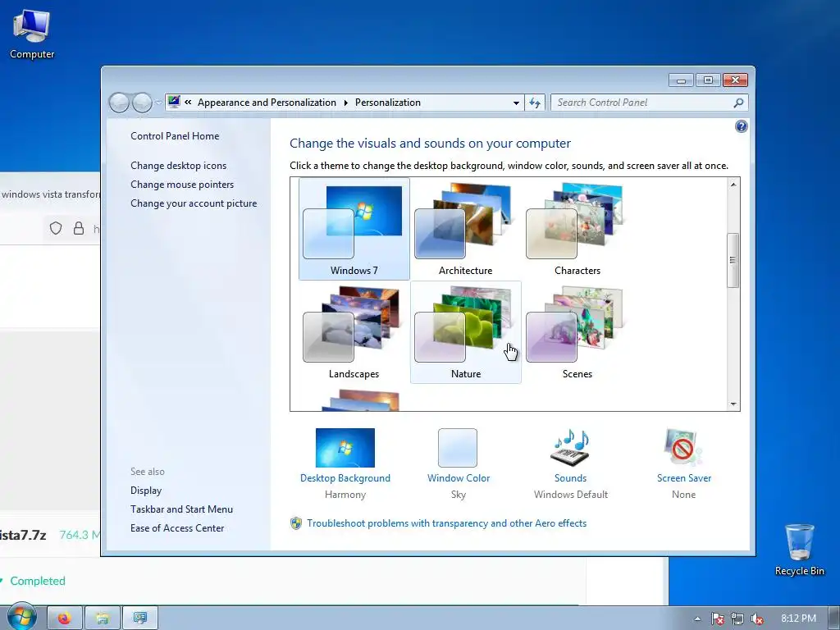The width and height of the screenshot is (840, 630).
Task: Click the Help question mark icon
Action: point(742,126)
